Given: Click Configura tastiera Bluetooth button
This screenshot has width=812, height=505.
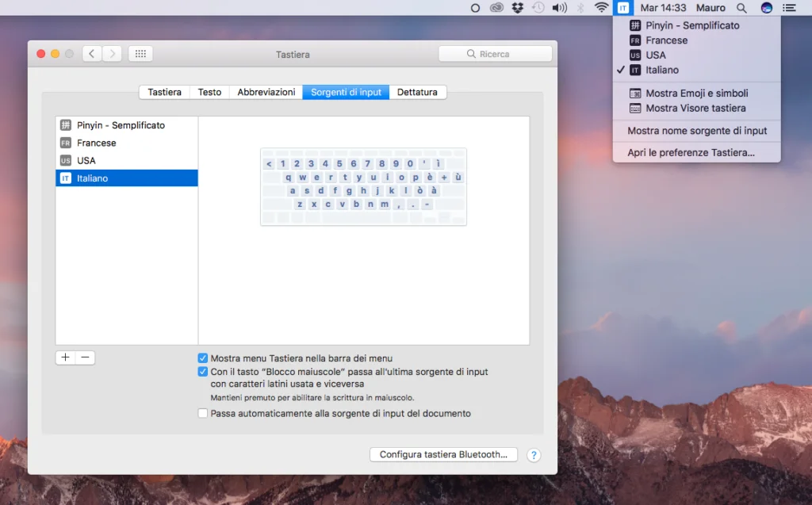Looking at the screenshot, I should coord(443,454).
